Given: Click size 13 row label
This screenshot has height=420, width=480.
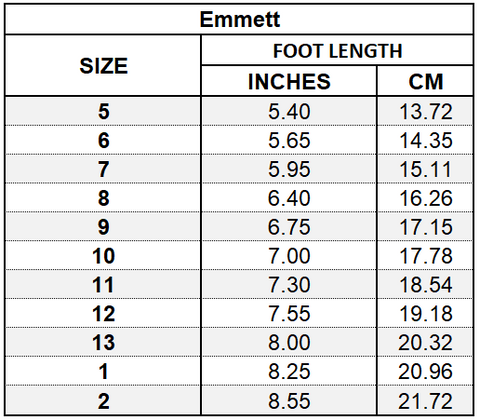Looking at the screenshot, I should [x=103, y=343].
